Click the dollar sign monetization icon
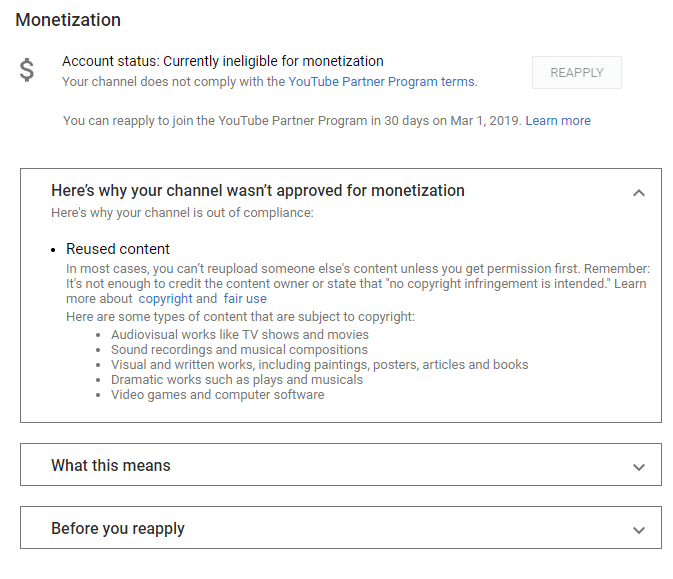This screenshot has width=673, height=579. 27,70
